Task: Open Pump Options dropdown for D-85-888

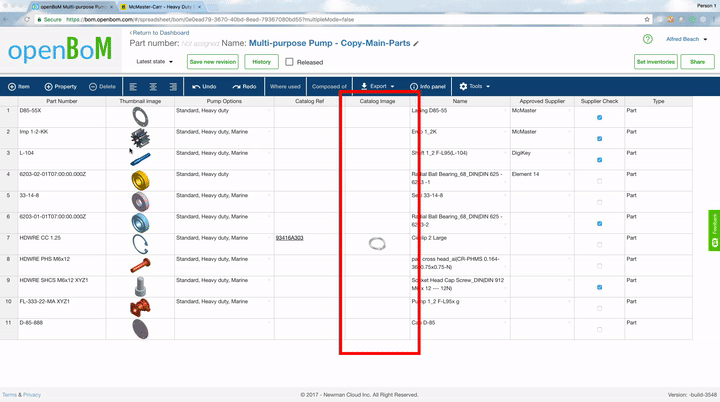Action: [x=270, y=323]
